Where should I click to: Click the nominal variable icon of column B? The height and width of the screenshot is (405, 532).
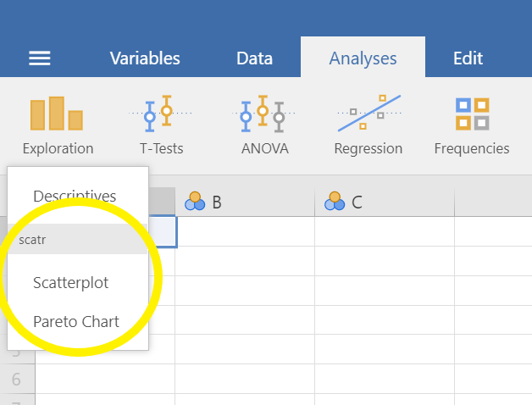[195, 202]
